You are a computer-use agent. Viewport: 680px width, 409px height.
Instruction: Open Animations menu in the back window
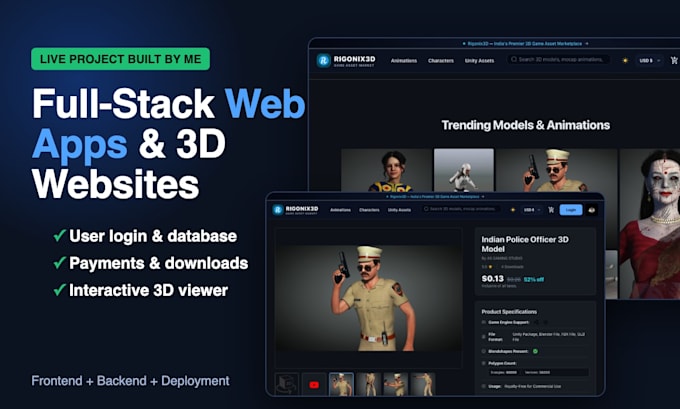(404, 61)
